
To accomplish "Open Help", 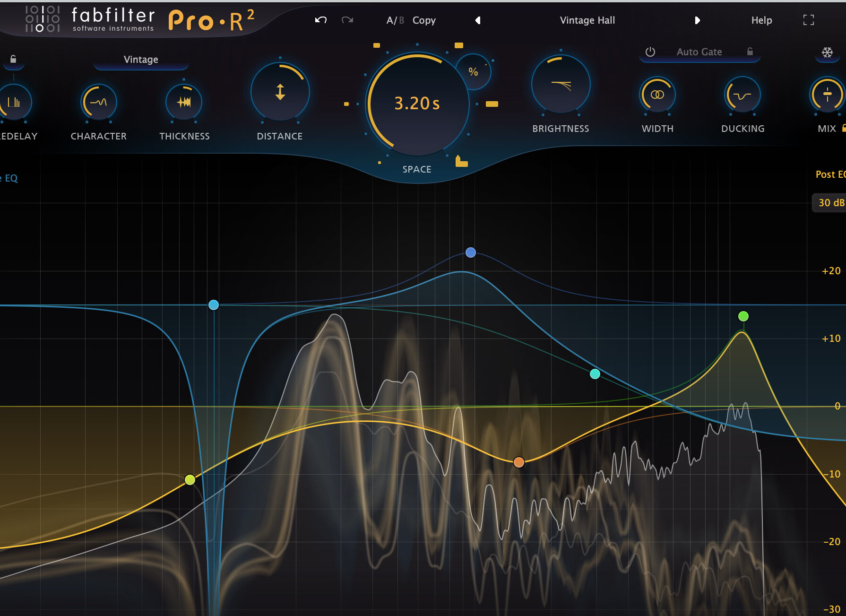I will [760, 20].
